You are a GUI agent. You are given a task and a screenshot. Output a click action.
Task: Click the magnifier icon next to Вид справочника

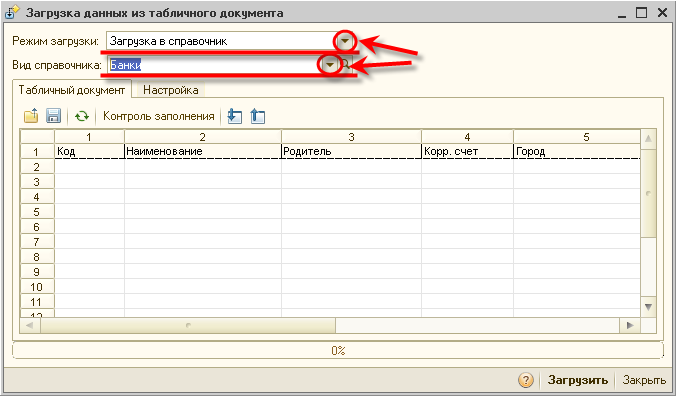[x=346, y=65]
